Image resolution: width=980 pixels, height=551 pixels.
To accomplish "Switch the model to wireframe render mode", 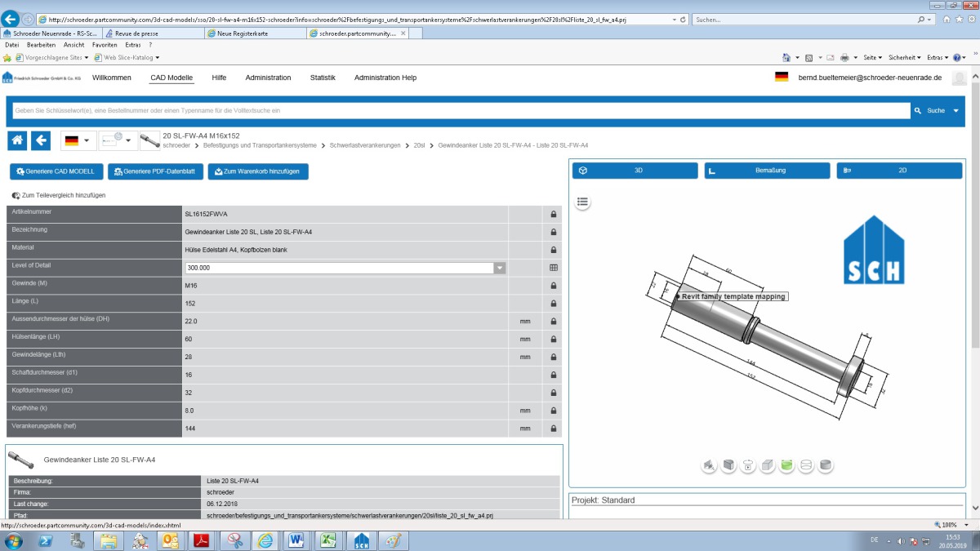I will pyautogui.click(x=805, y=465).
